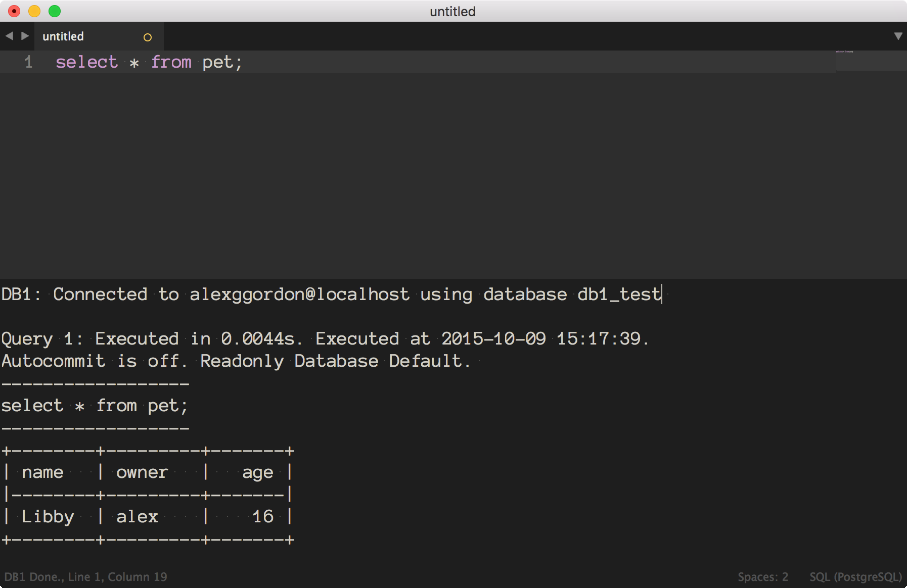Viewport: 907px width, 588px height.
Task: Click the owner column header in results
Action: [x=142, y=472]
